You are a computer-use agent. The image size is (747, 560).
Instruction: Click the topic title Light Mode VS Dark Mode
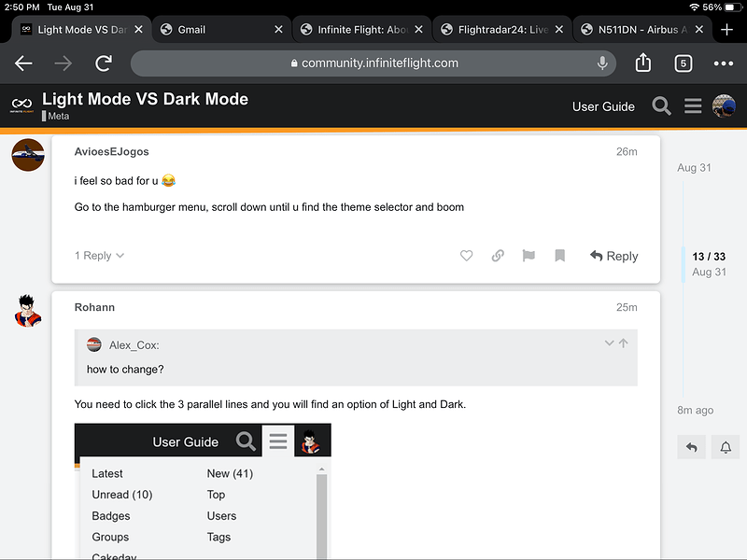click(146, 99)
